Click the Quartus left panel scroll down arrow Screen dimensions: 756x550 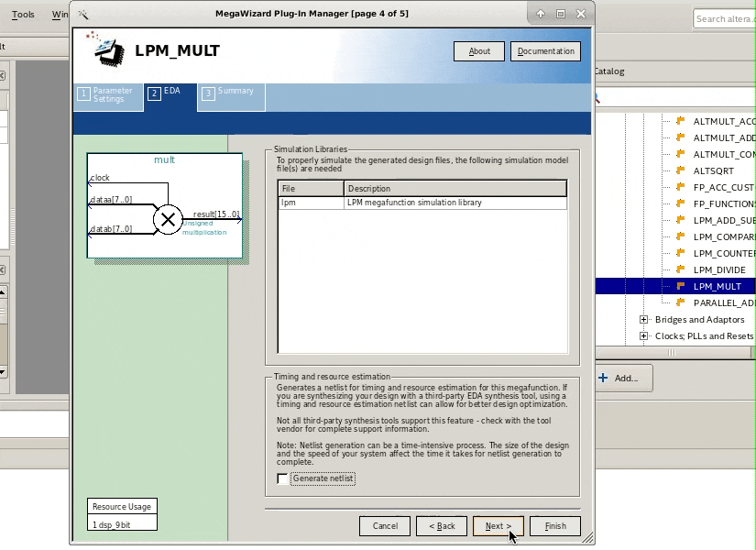pyautogui.click(x=3, y=371)
